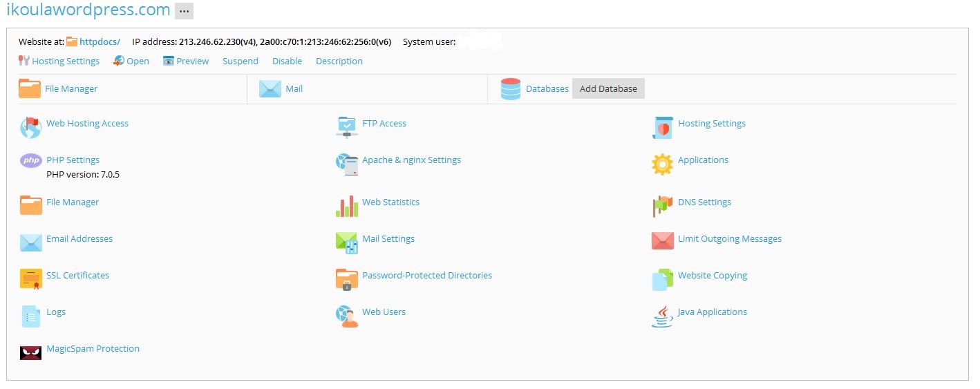The width and height of the screenshot is (980, 389).
Task: Open Web Statistics link
Action: (x=390, y=202)
